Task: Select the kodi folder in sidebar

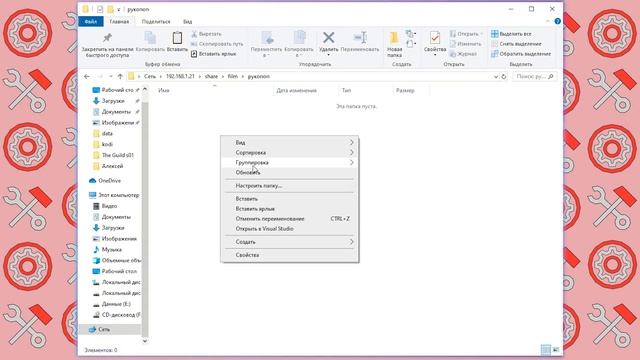Action: 107,144
